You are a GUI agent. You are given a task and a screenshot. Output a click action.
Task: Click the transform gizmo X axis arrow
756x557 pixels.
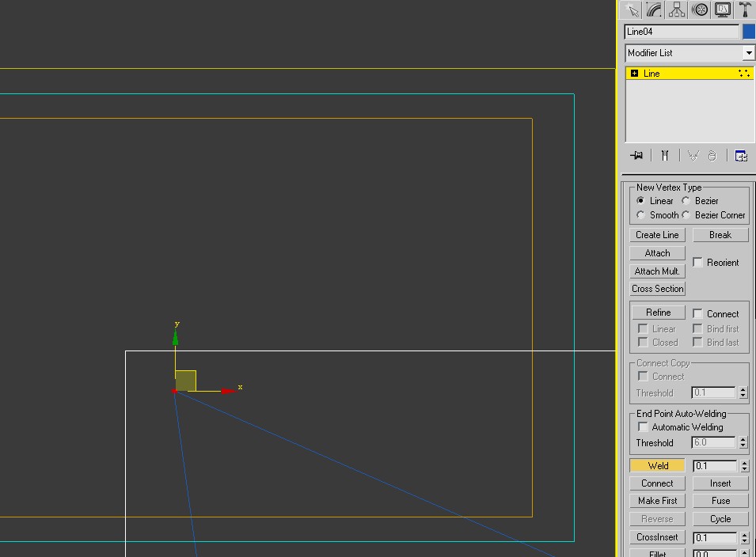tap(229, 391)
